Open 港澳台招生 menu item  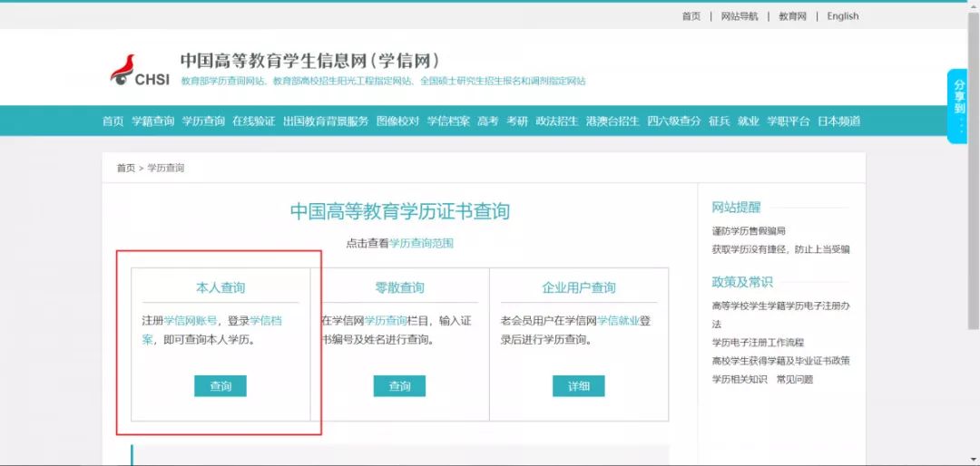click(x=612, y=121)
